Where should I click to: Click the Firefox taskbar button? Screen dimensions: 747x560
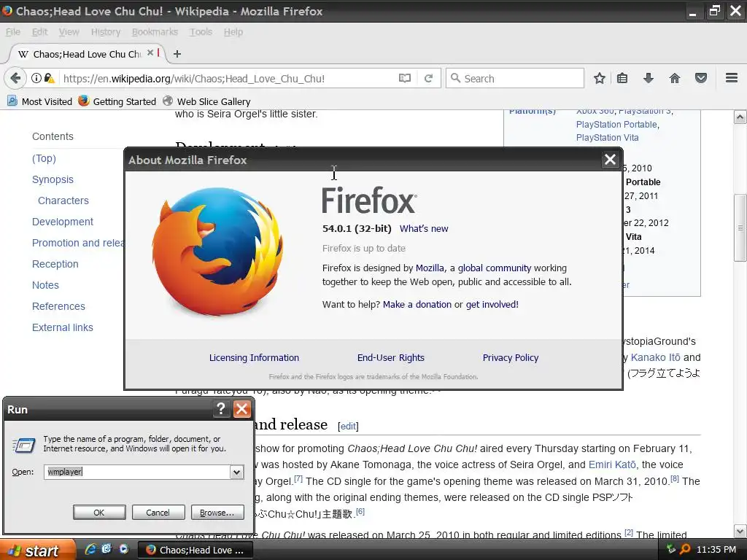196,550
